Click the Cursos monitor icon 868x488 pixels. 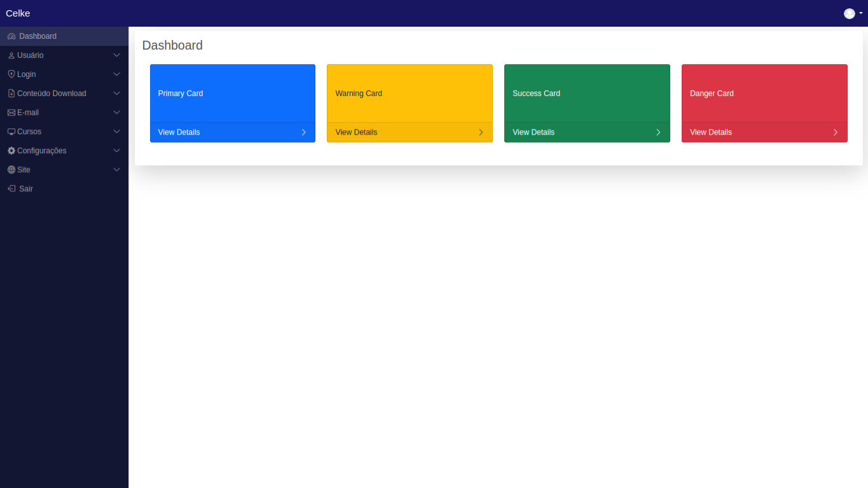point(11,132)
